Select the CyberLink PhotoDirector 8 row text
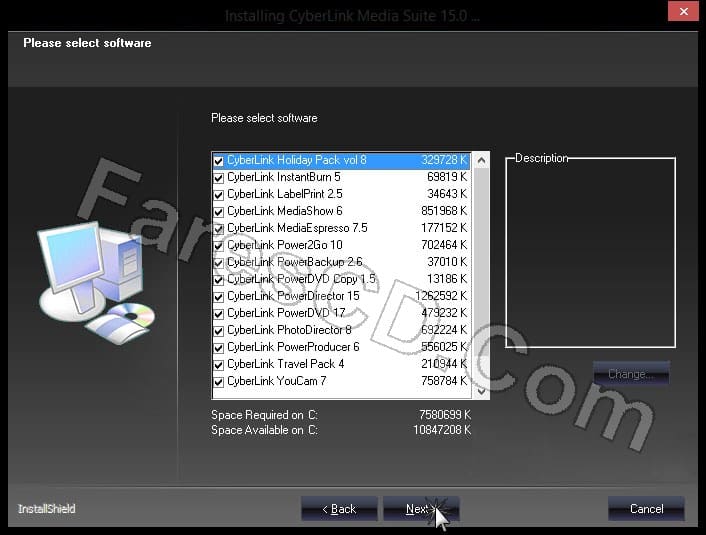 click(x=289, y=330)
